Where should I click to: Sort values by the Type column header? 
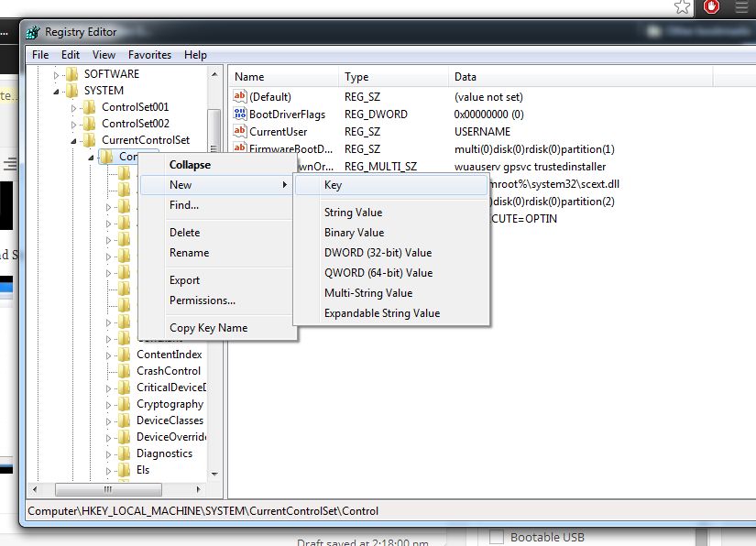pyautogui.click(x=393, y=77)
